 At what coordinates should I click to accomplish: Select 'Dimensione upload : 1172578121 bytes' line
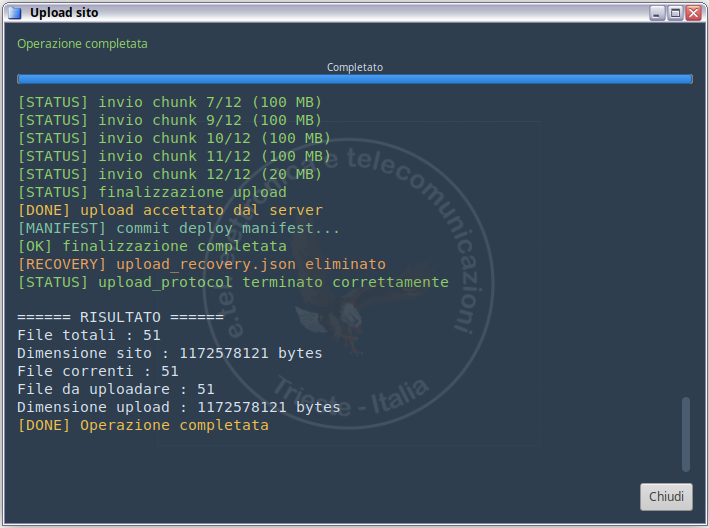(x=179, y=408)
